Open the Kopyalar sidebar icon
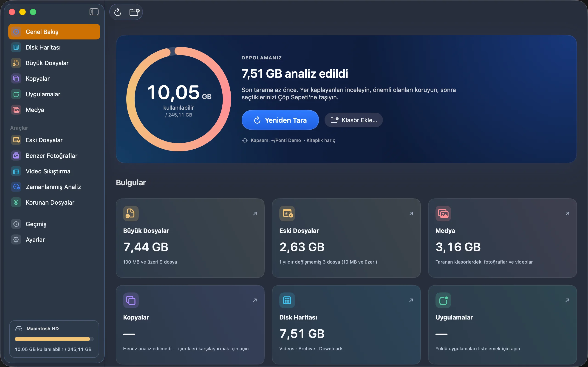 tap(16, 79)
